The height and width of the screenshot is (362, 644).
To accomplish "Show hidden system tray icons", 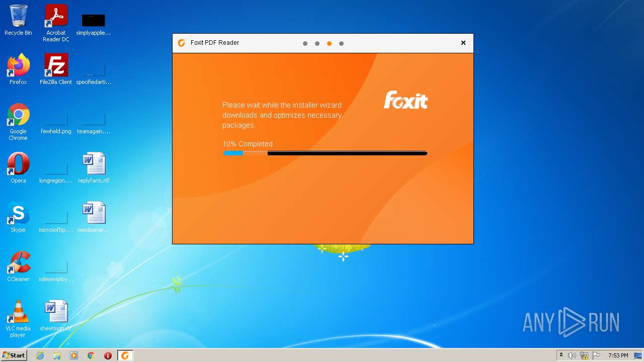I will tap(561, 355).
